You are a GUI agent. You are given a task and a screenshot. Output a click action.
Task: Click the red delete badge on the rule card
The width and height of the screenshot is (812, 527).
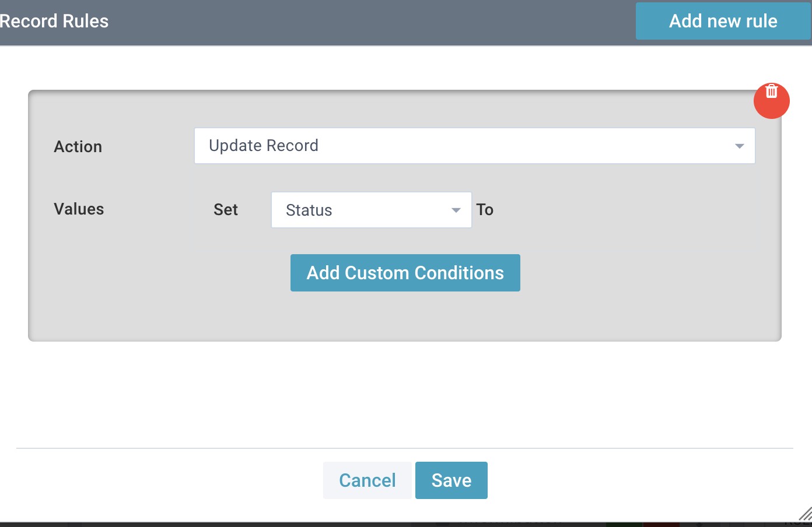coord(772,100)
